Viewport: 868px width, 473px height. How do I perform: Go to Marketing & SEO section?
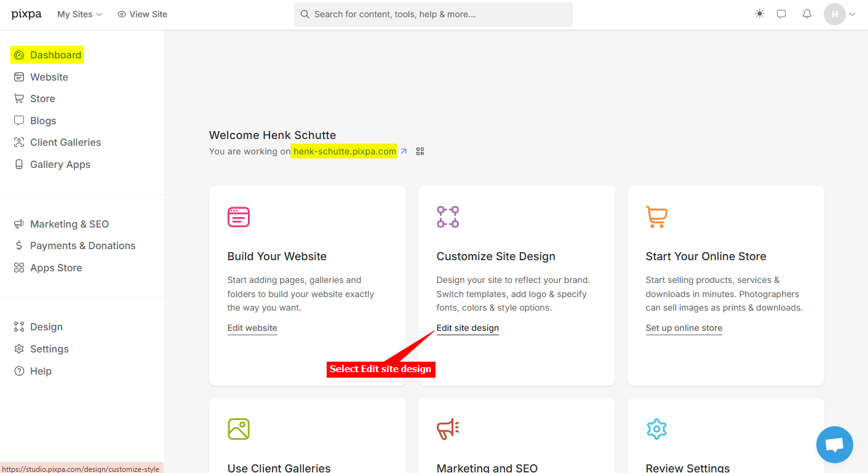tap(69, 224)
